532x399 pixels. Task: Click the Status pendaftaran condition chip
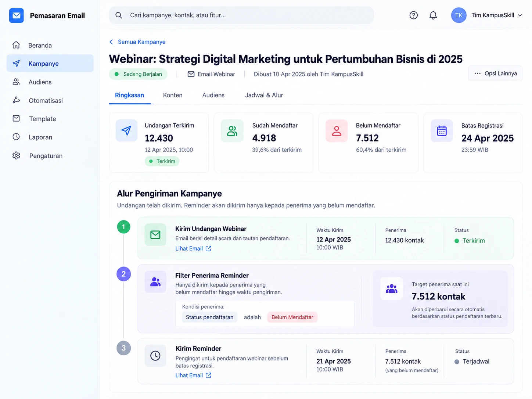(x=209, y=317)
